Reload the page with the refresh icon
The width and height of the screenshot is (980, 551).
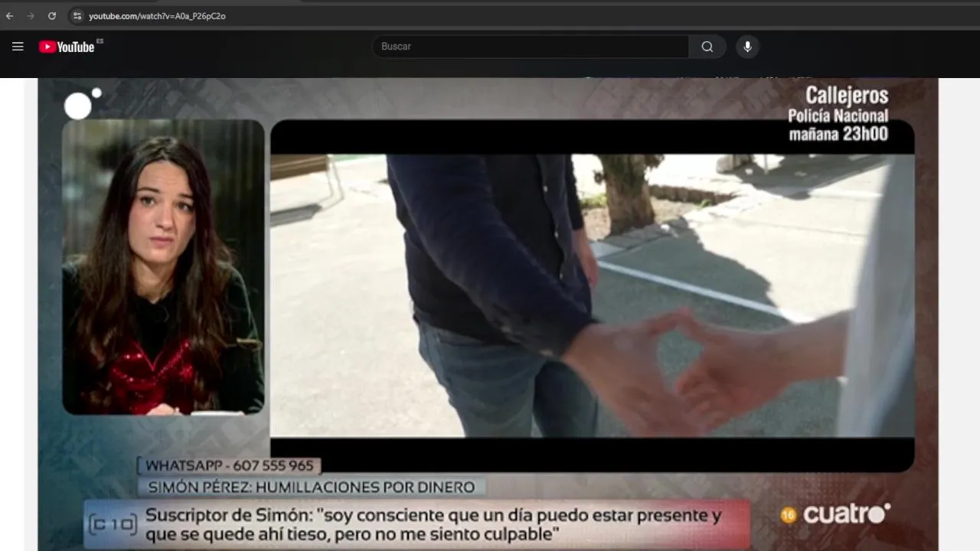tap(52, 15)
